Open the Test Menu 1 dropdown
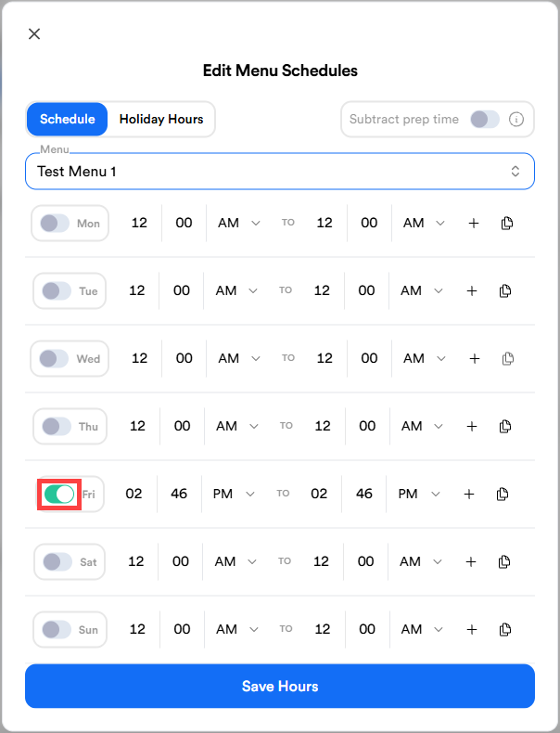This screenshot has width=560, height=733. click(280, 172)
